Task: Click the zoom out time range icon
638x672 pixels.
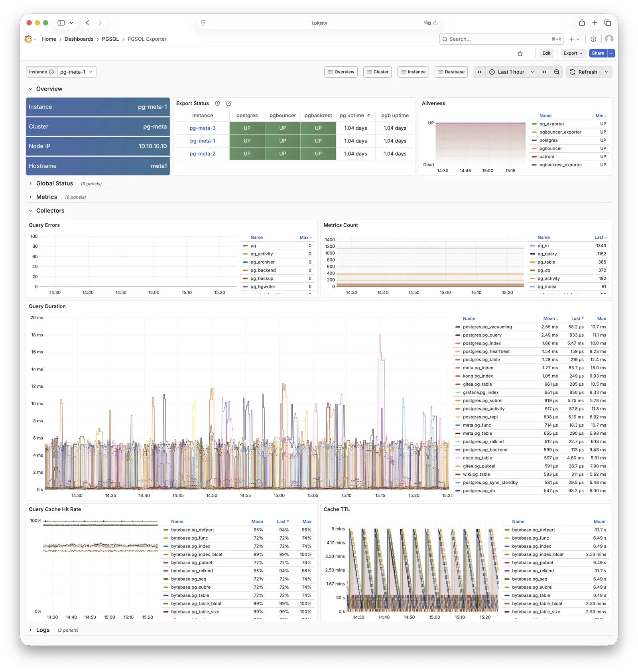Action: [557, 72]
